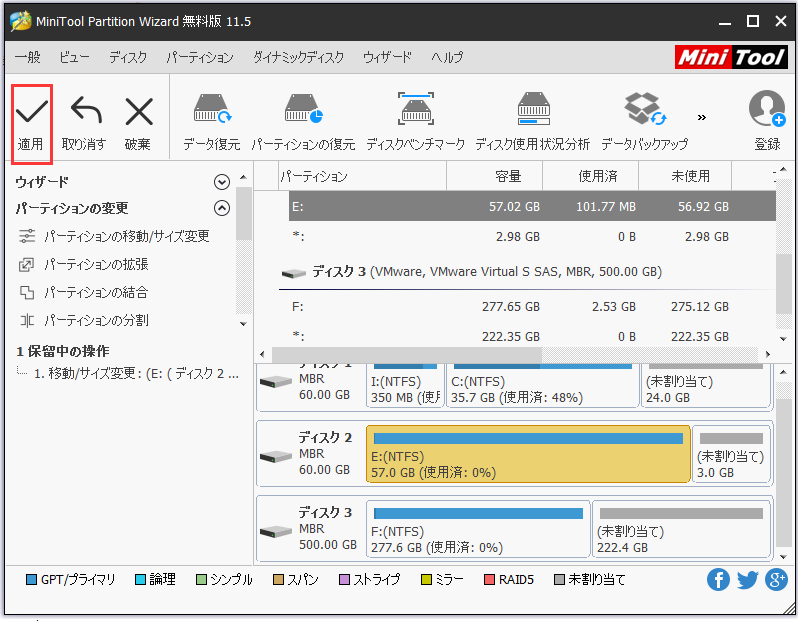Open the ビュー menu

tap(74, 57)
